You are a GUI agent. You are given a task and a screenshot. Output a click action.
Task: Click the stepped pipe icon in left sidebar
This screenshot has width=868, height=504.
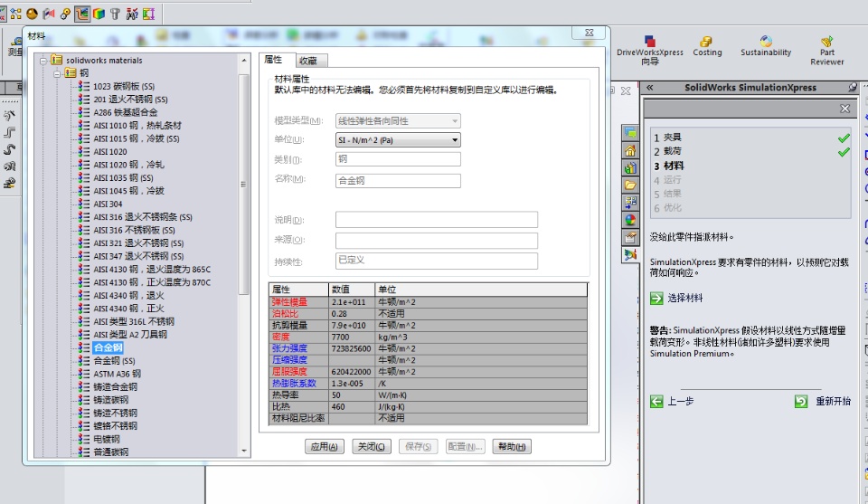pyautogui.click(x=9, y=133)
